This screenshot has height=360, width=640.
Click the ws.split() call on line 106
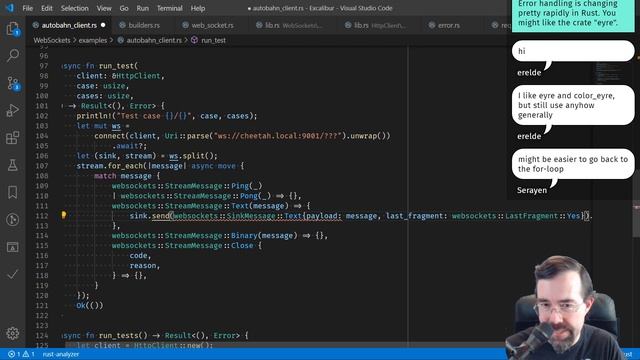pyautogui.click(x=193, y=156)
